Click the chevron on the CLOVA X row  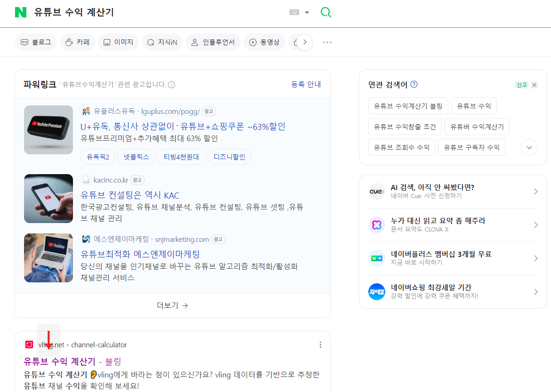(535, 225)
